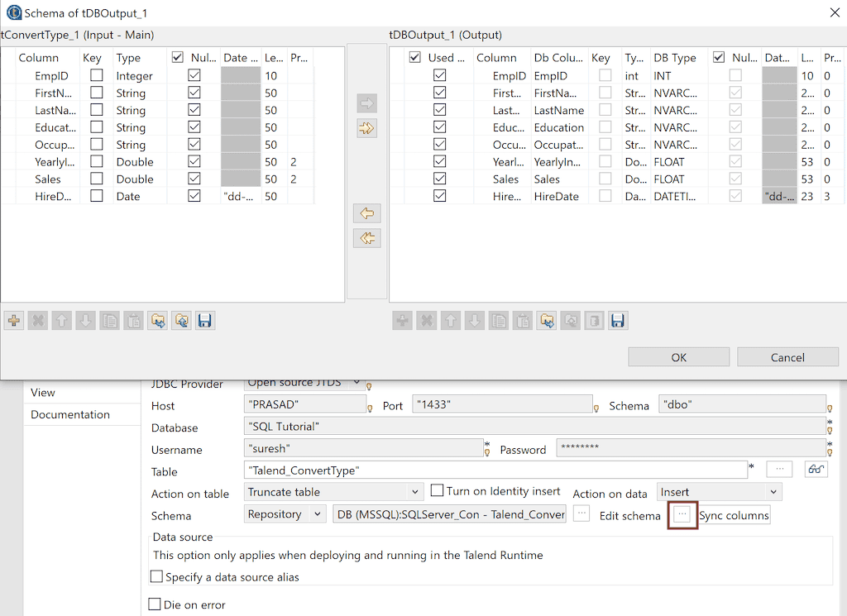This screenshot has width=847, height=616.
Task: Copy selected column to input schema arrow
Action: [366, 213]
